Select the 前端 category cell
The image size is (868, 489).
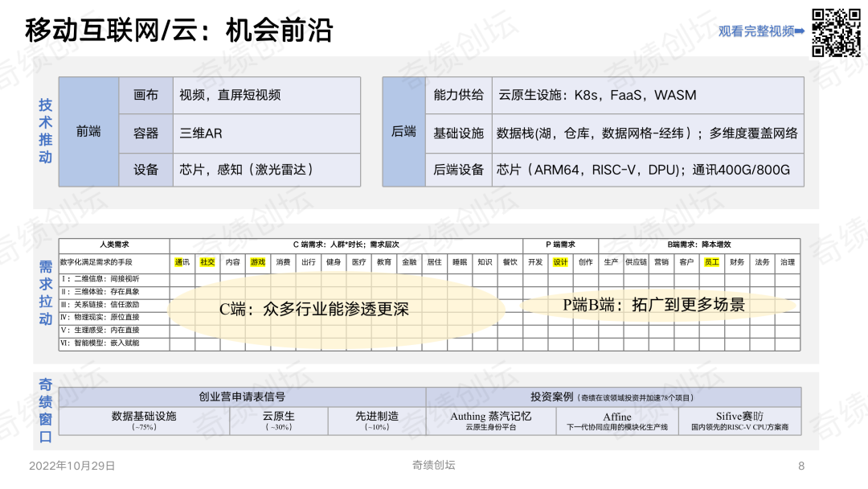88,132
